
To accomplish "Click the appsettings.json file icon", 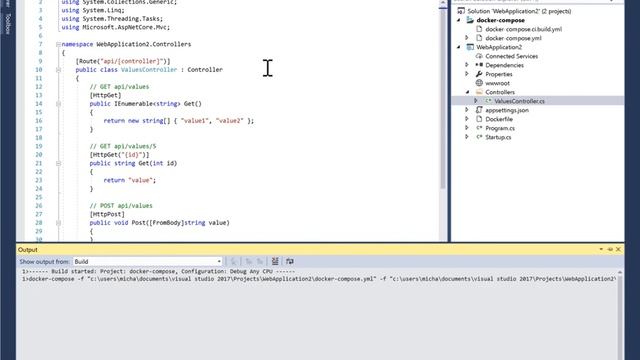I will [x=479, y=110].
